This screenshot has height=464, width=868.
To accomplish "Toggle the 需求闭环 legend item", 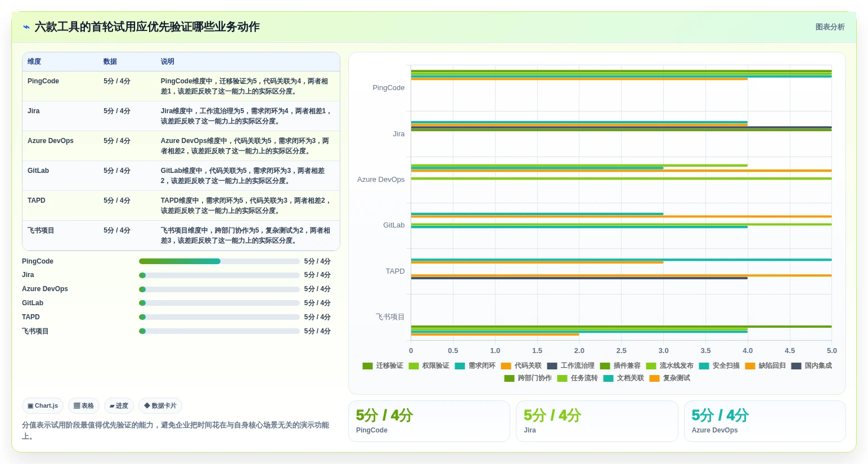I will tap(475, 365).
